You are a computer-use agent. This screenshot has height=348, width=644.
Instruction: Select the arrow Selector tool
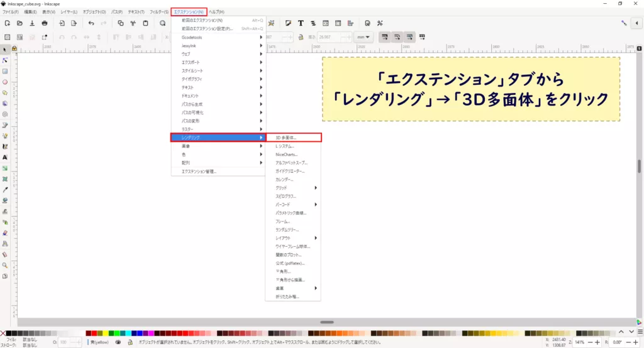pos(5,50)
